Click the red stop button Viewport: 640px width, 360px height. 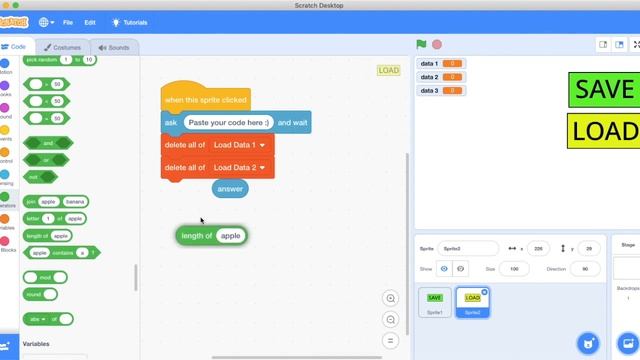(437, 44)
